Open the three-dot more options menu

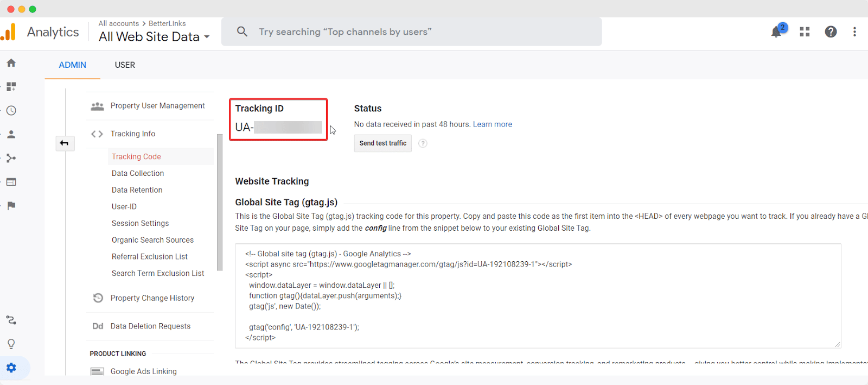854,32
